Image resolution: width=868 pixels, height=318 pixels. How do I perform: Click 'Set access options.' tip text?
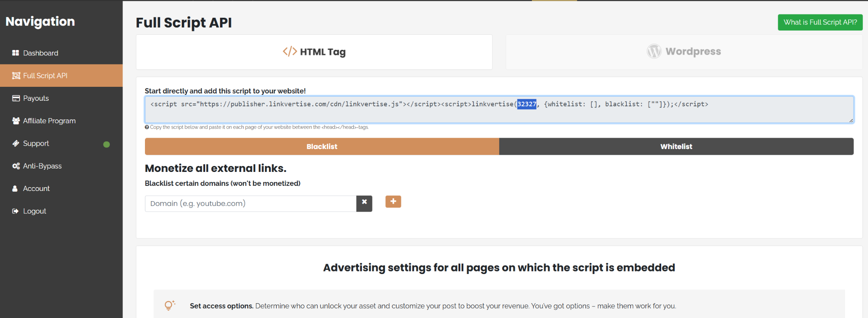[x=221, y=306]
